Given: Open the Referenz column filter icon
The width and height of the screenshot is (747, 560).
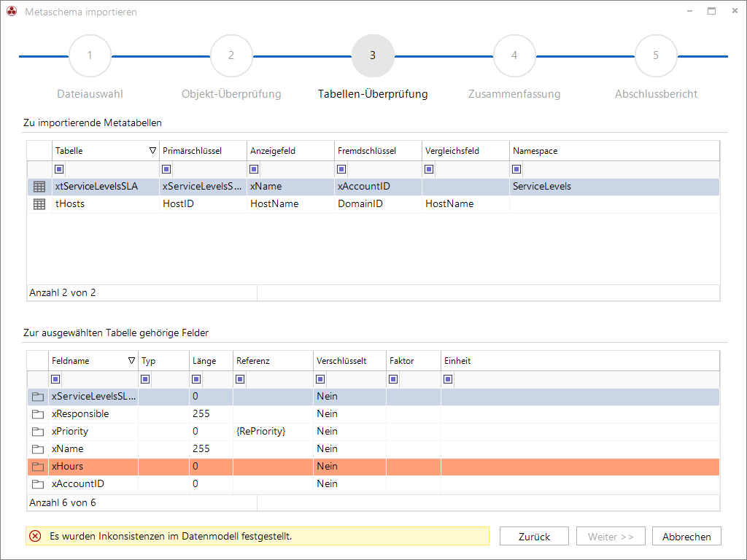Looking at the screenshot, I should (240, 379).
